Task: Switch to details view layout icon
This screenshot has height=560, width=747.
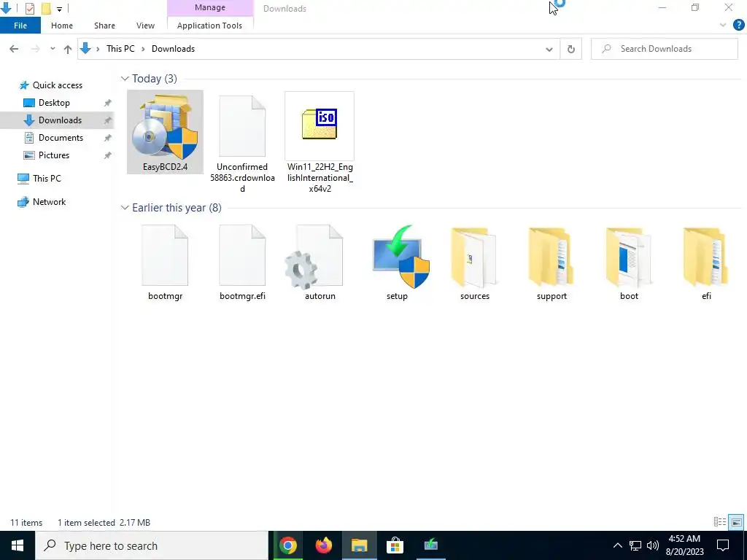Action: click(720, 522)
